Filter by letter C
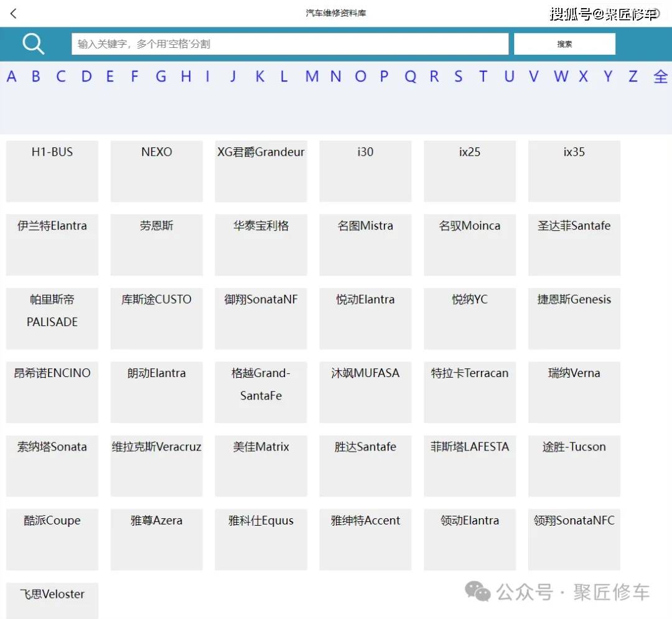 pyautogui.click(x=61, y=77)
